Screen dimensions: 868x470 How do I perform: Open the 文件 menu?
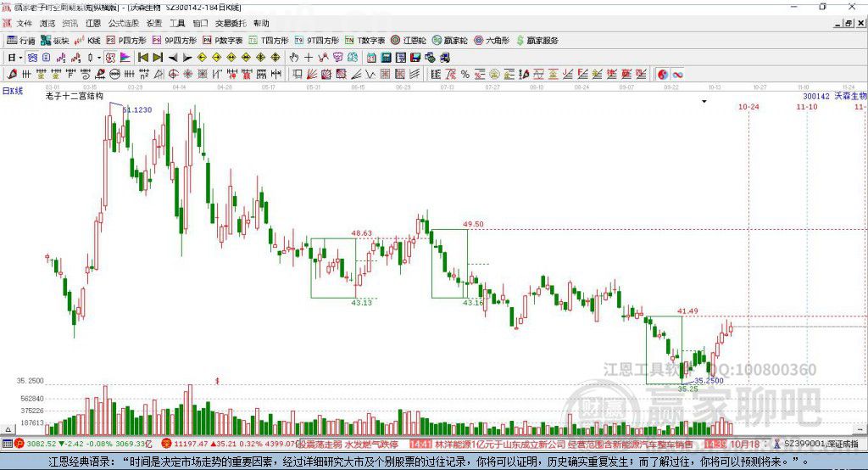[x=24, y=23]
